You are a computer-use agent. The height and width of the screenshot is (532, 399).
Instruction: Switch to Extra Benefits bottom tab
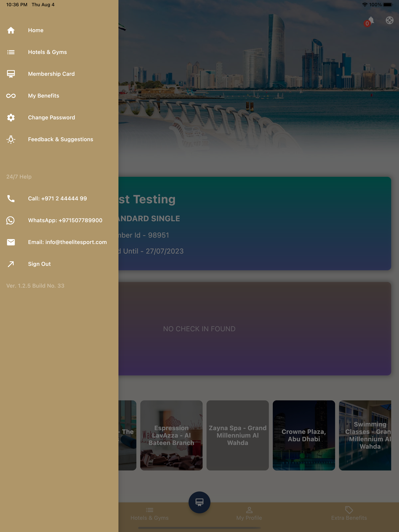click(x=349, y=514)
